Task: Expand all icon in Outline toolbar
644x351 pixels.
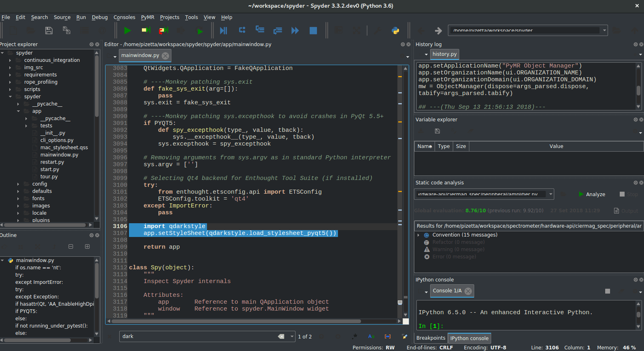Action: [x=87, y=246]
